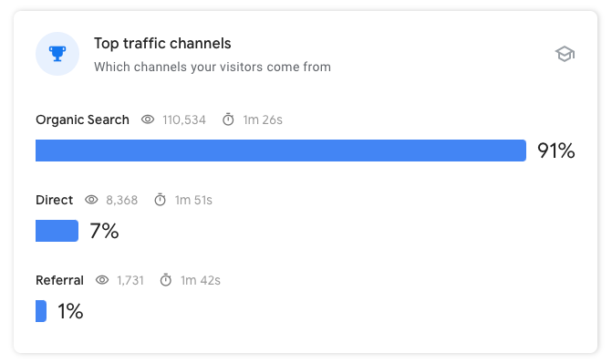Select the Direct channel label
Viewport: 612px width, 364px height.
point(54,200)
